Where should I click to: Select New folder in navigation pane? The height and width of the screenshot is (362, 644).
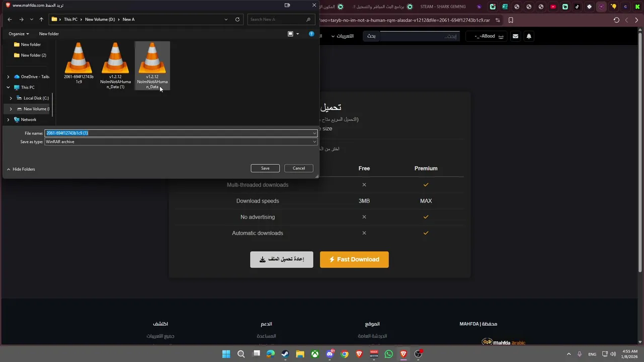28,44
